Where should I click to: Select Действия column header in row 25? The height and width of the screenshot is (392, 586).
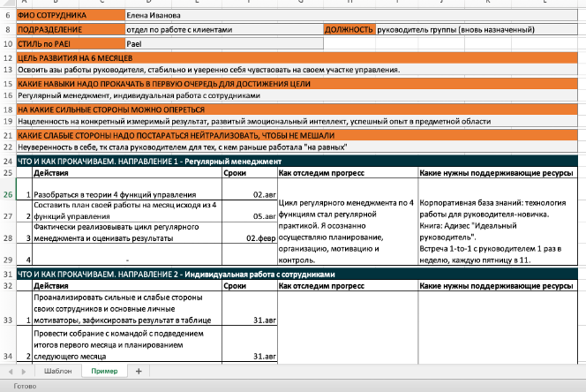coord(127,173)
